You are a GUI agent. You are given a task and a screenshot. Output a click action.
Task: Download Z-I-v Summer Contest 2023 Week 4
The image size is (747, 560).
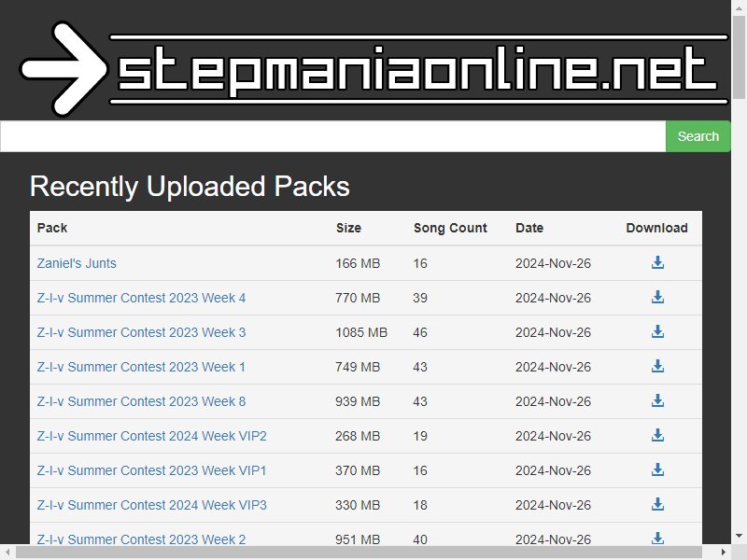657,297
